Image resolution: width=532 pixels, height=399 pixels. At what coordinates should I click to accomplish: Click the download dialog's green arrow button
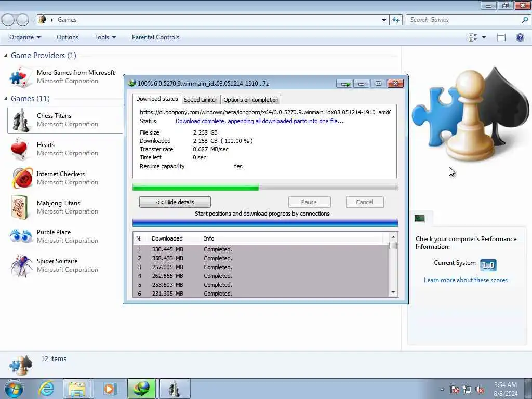point(345,84)
